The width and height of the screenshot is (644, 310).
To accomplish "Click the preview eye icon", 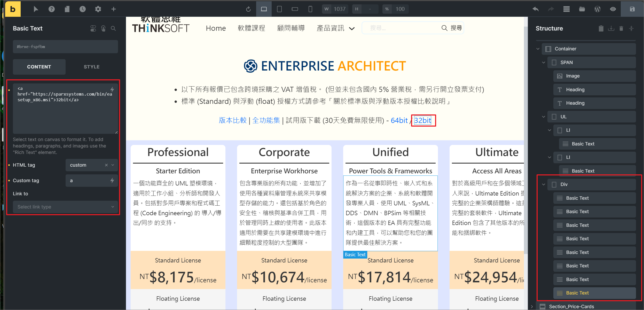I will click(x=613, y=9).
